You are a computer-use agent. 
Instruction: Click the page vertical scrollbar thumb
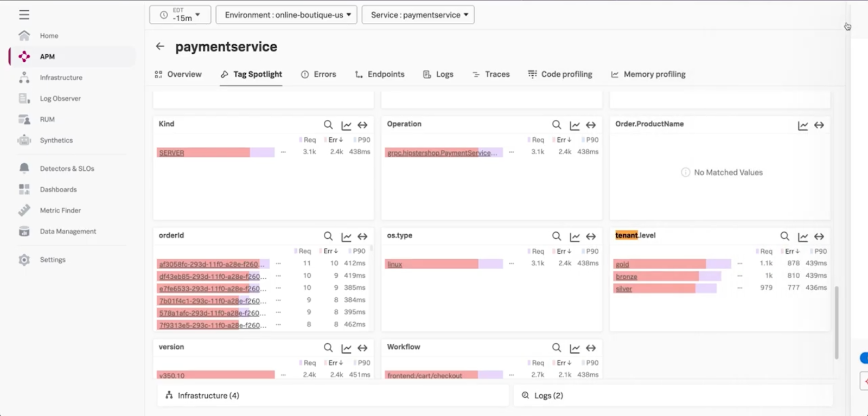[837, 322]
